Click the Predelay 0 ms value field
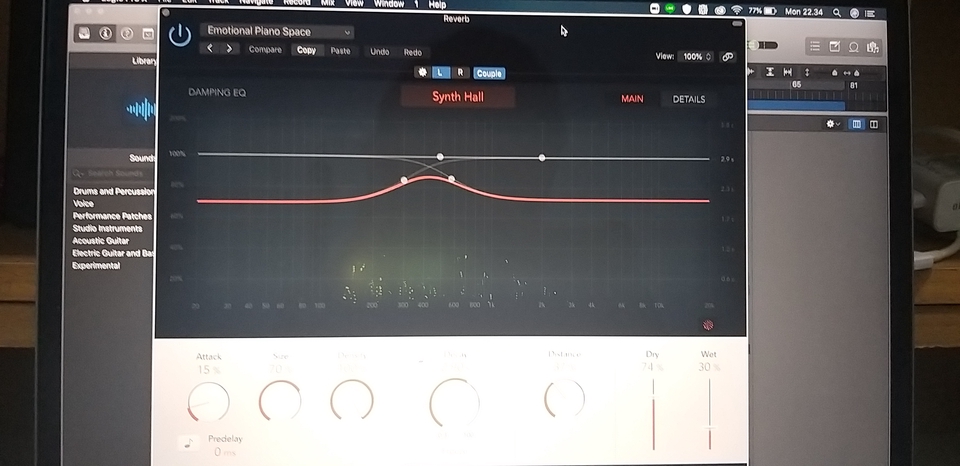This screenshot has height=466, width=960. 226,453
